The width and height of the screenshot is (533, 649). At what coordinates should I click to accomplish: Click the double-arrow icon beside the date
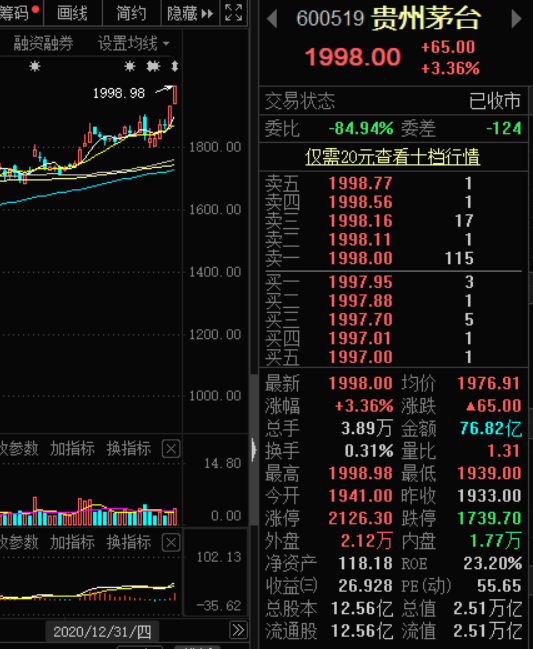[x=238, y=630]
